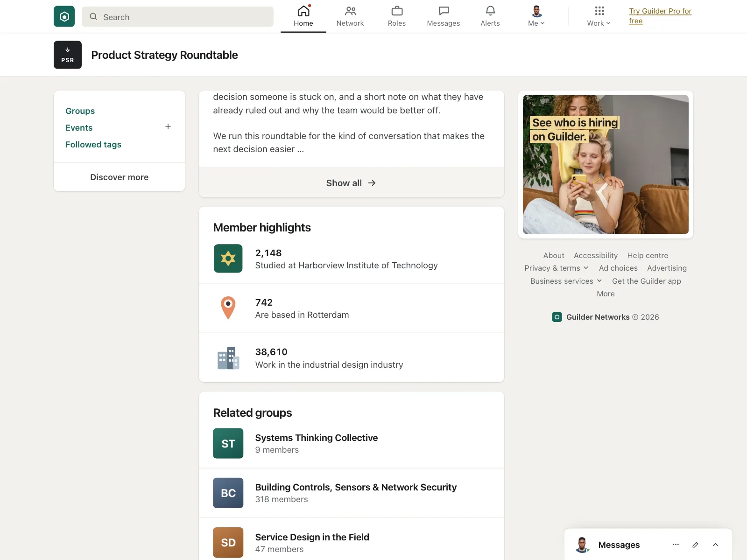Click Discover more button
Viewport: 747px width, 560px height.
coord(120,177)
